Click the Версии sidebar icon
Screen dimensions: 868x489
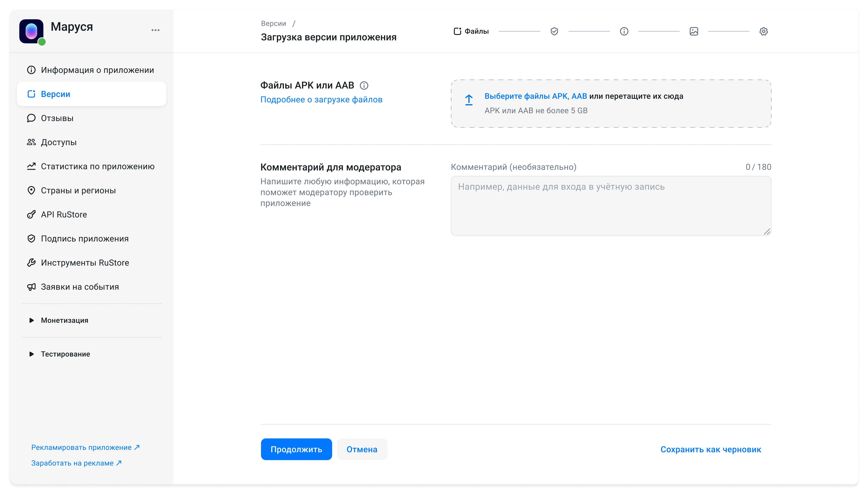[31, 94]
